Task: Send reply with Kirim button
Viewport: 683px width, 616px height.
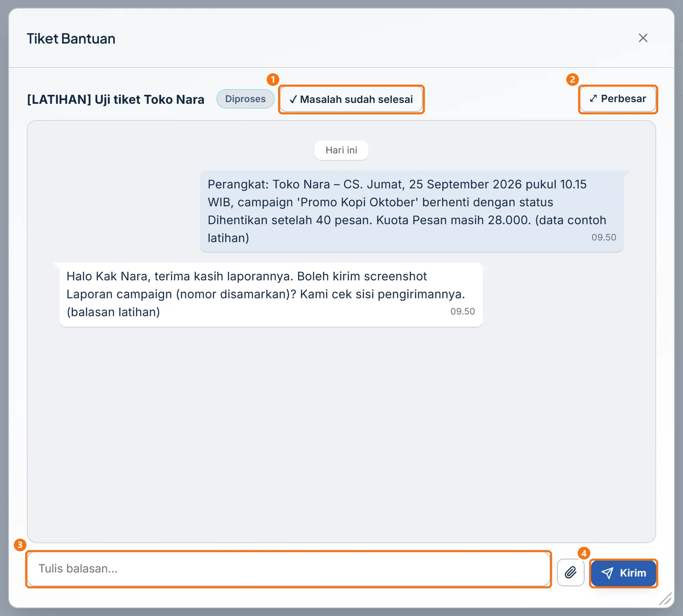Action: (623, 573)
